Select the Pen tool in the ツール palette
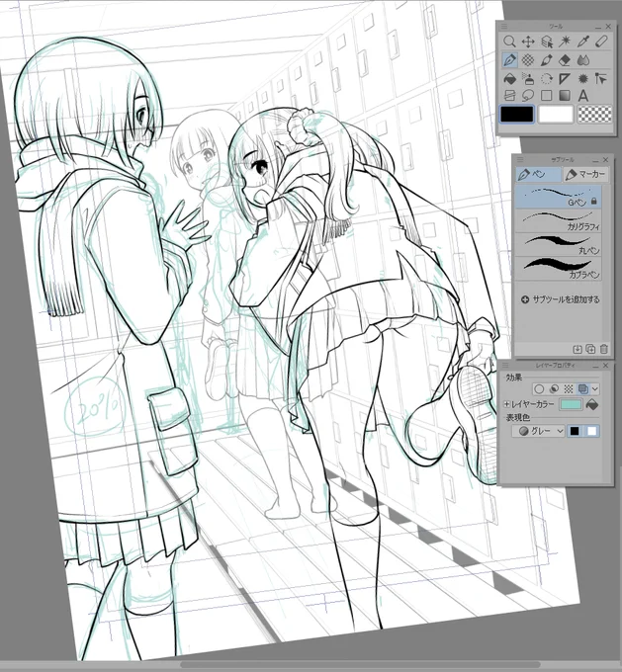The height and width of the screenshot is (672, 622). pyautogui.click(x=509, y=60)
